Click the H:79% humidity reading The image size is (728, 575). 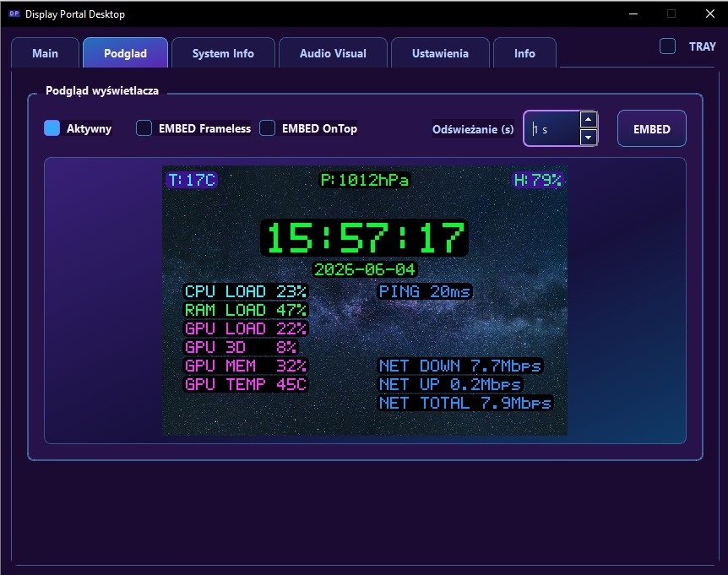[538, 180]
